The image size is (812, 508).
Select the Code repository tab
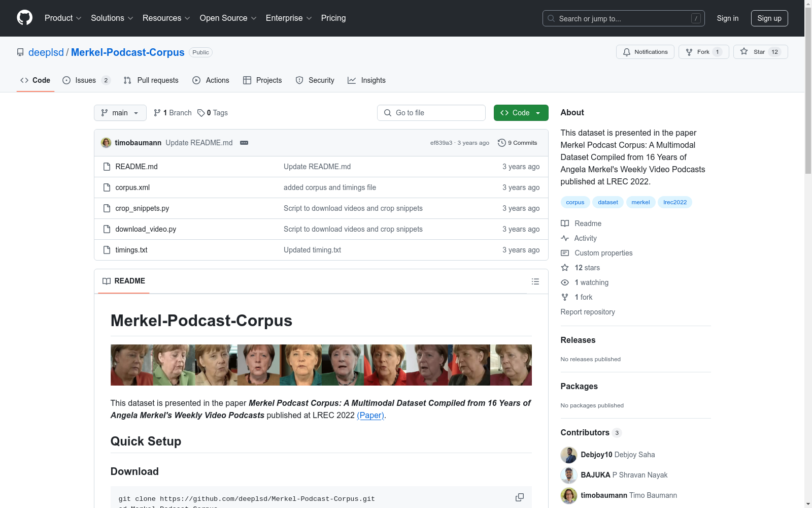click(36, 80)
